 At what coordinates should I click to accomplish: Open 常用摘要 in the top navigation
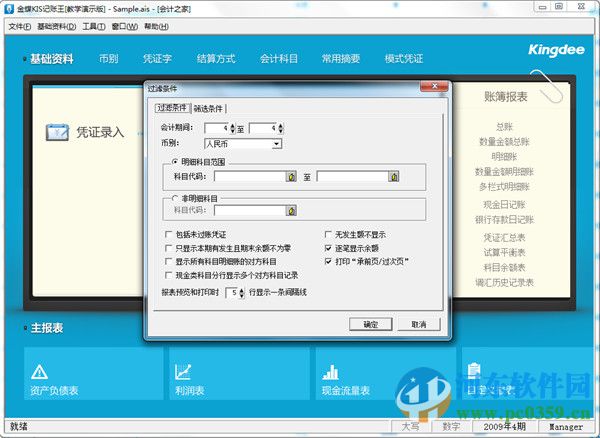coord(341,59)
